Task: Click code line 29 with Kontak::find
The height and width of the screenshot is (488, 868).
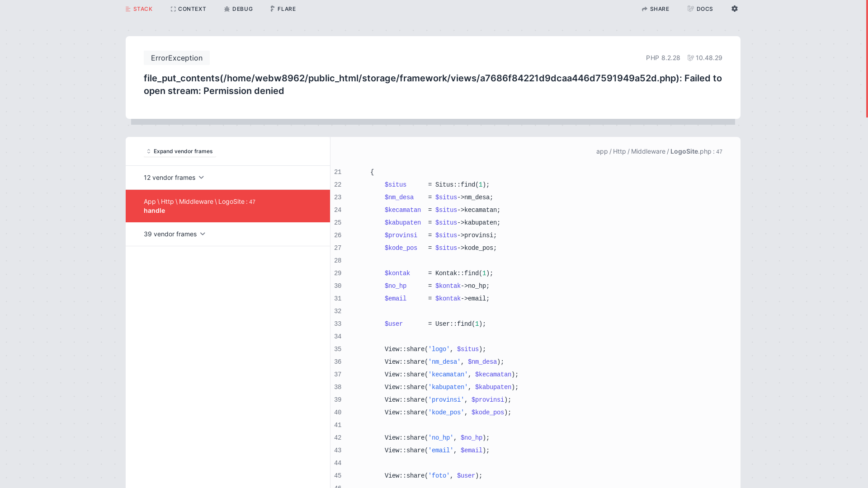Action: pos(439,273)
